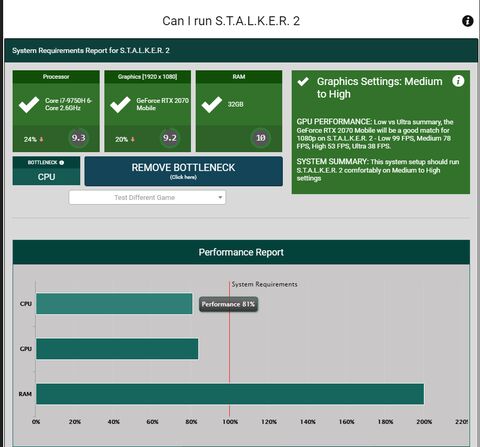Click the 32GB RAM value

coord(235,104)
